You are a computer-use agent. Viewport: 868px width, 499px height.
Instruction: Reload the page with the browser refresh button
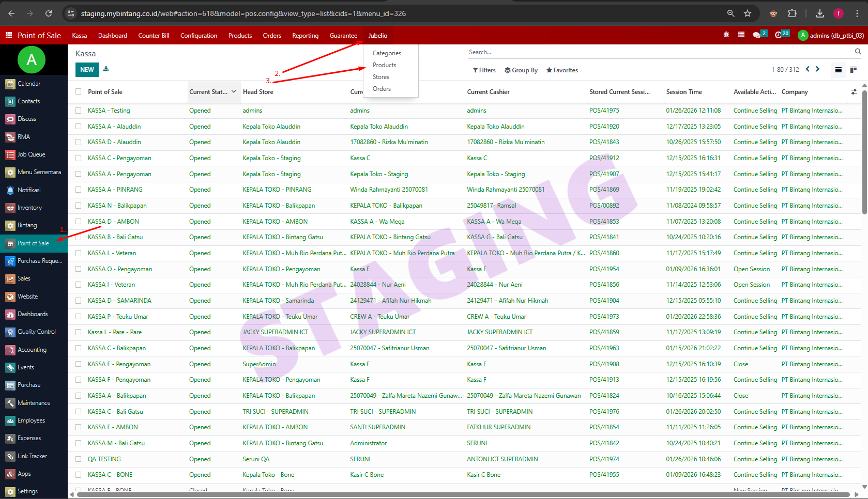pyautogui.click(x=49, y=13)
